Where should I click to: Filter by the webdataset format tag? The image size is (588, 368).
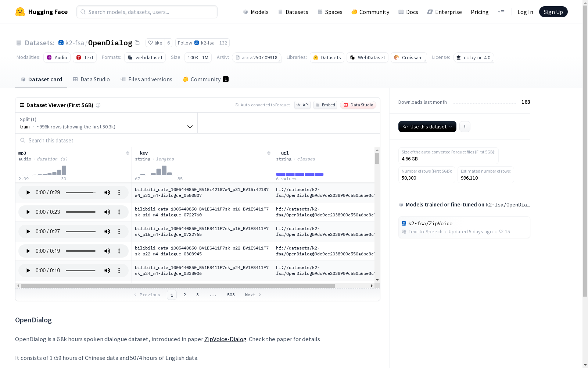[x=145, y=57]
